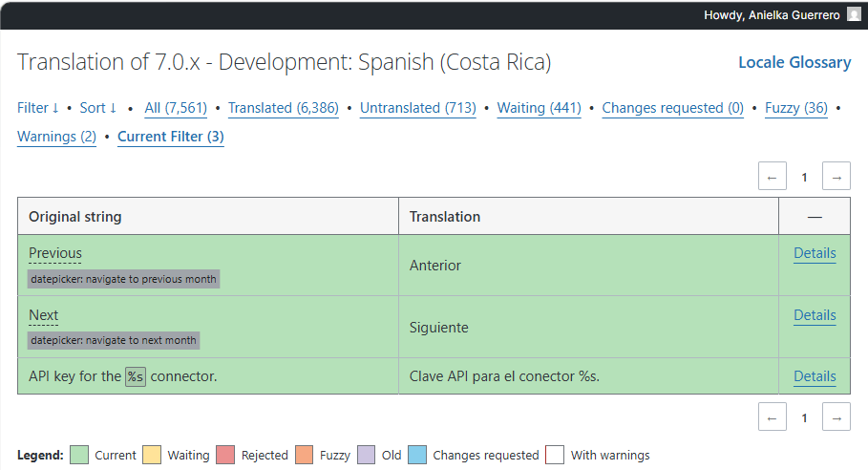Open Details for the 'Previous' string
The height and width of the screenshot is (470, 868).
tap(815, 253)
